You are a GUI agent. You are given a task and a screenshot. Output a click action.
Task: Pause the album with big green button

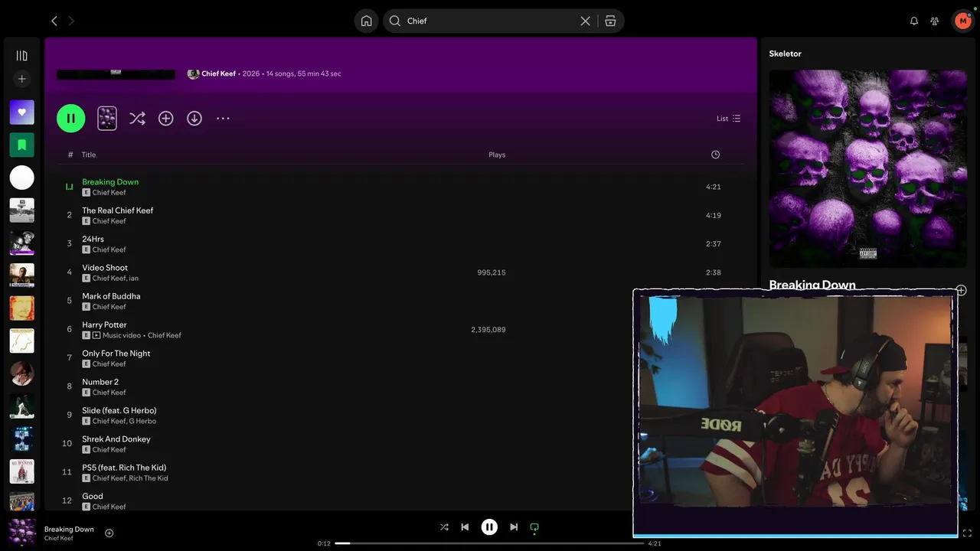click(70, 118)
